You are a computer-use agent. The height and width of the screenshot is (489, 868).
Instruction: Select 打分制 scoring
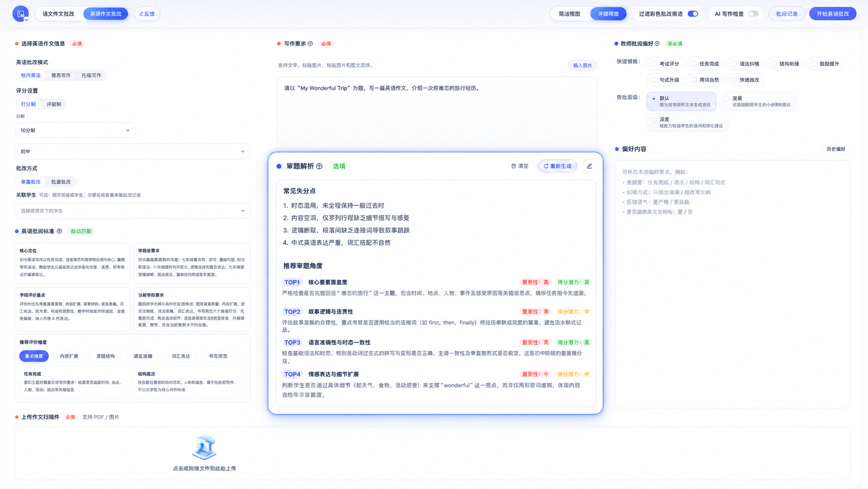[29, 104]
